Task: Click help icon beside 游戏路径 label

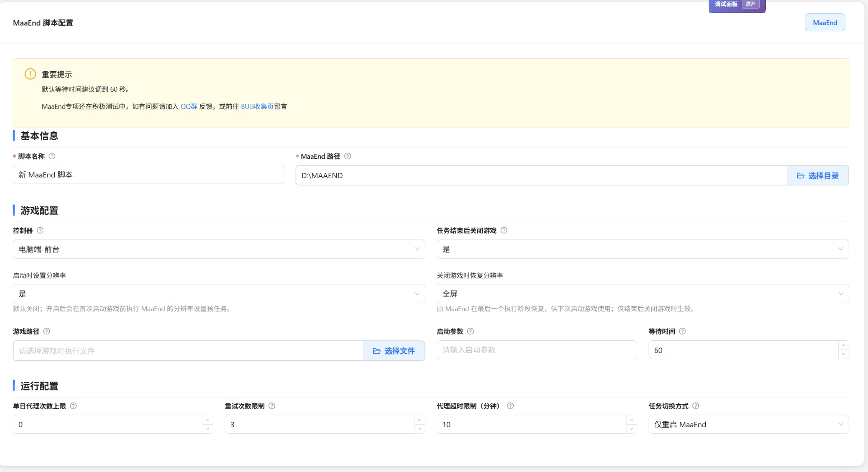Action: [47, 331]
